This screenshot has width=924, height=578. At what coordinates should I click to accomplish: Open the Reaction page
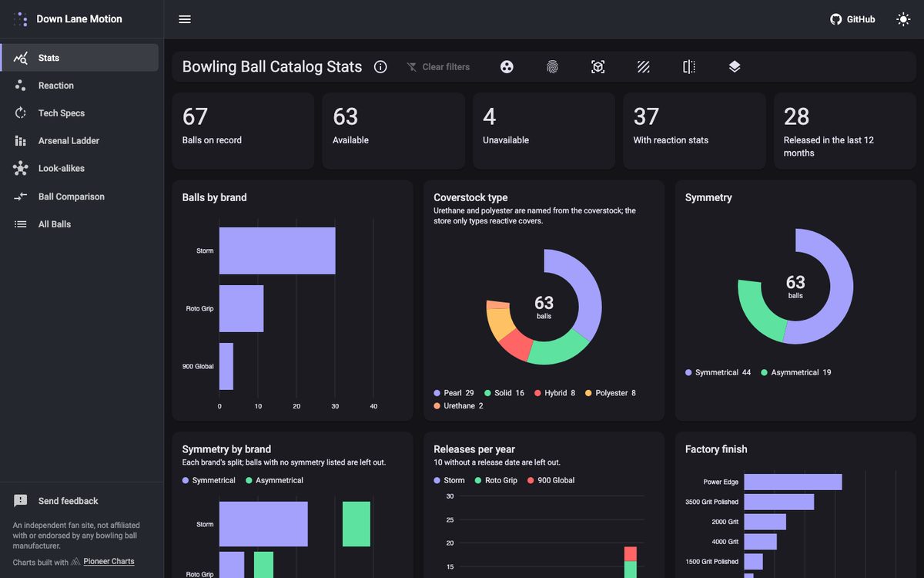tap(80, 86)
